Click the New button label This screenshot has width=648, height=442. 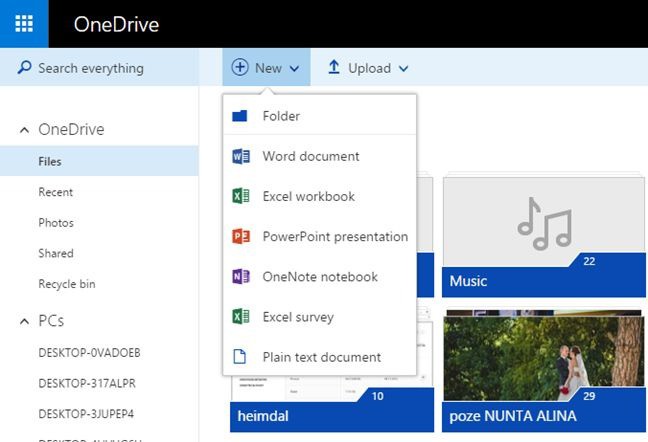point(268,68)
